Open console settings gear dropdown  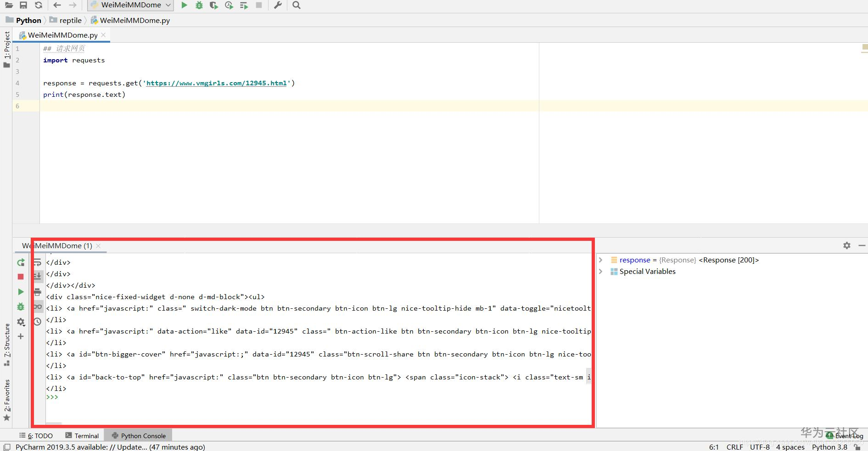pos(21,322)
